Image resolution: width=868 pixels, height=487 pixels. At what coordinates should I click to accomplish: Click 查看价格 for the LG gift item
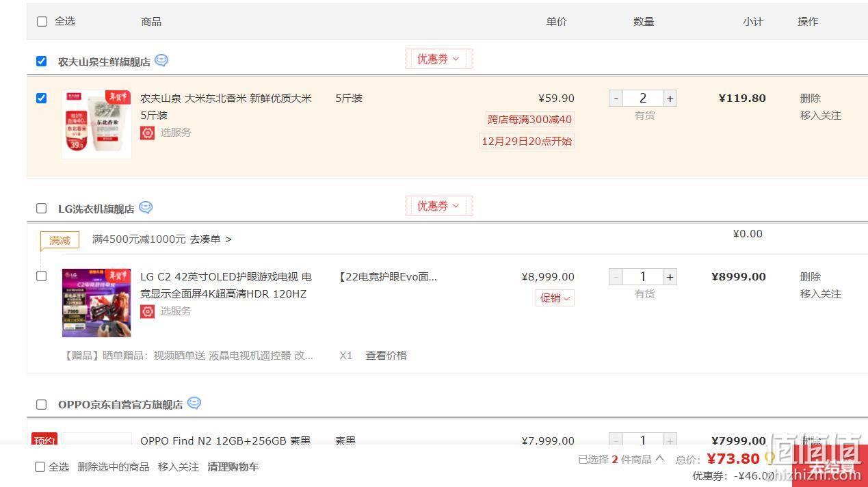[x=386, y=355]
